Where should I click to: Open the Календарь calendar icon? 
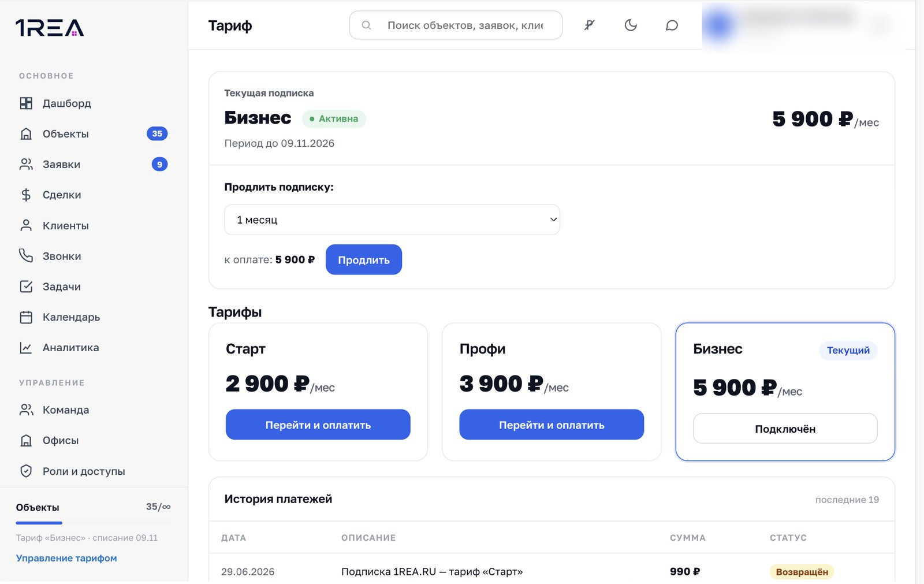[x=26, y=317]
